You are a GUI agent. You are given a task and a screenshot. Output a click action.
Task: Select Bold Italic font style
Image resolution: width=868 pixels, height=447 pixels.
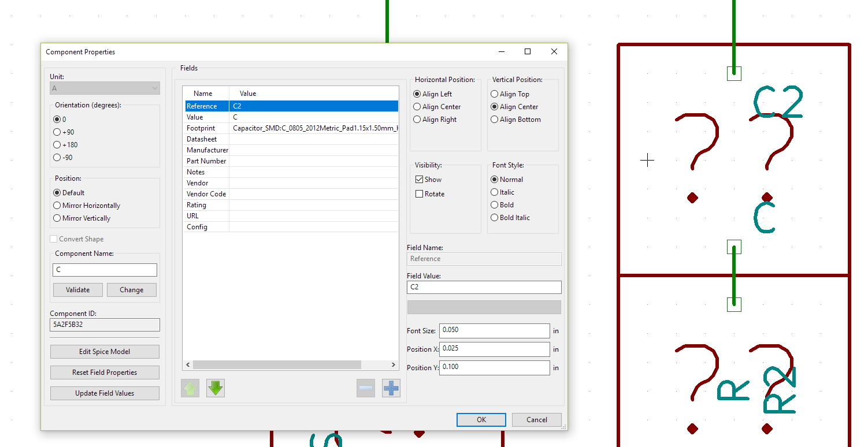[x=494, y=218]
